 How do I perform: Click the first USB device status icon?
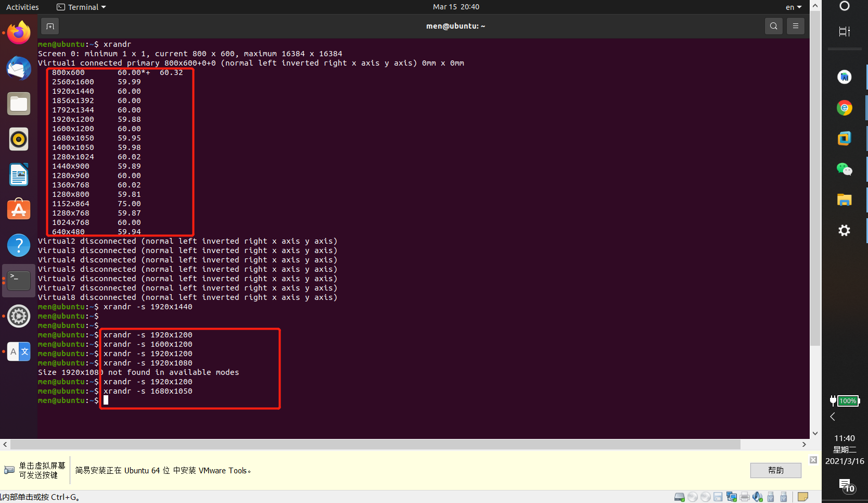click(x=771, y=497)
